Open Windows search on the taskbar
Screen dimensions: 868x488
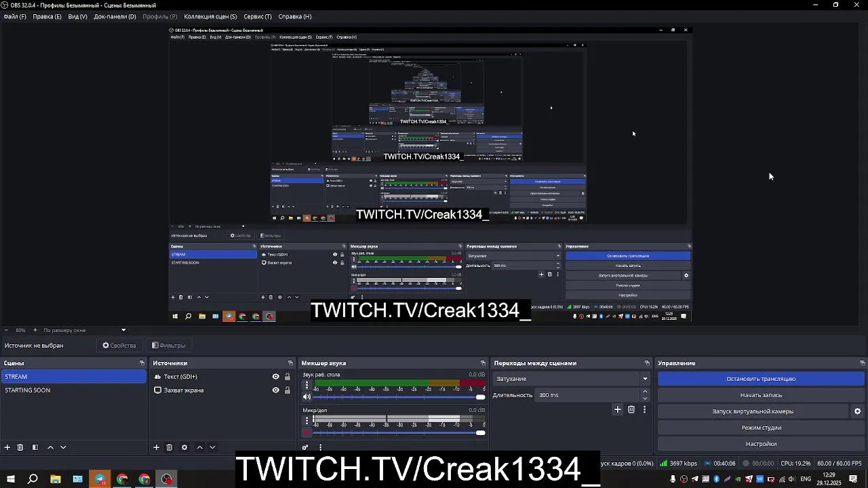tap(33, 479)
